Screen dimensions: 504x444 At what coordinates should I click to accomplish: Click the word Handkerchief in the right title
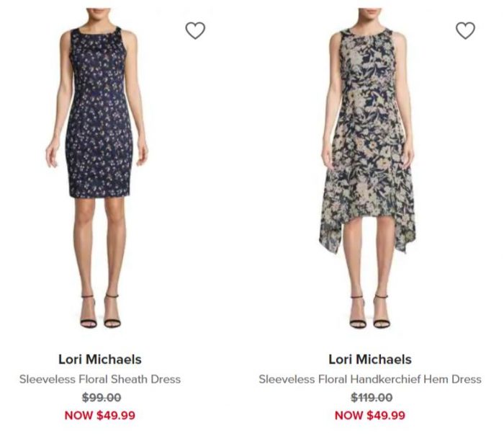(385, 379)
